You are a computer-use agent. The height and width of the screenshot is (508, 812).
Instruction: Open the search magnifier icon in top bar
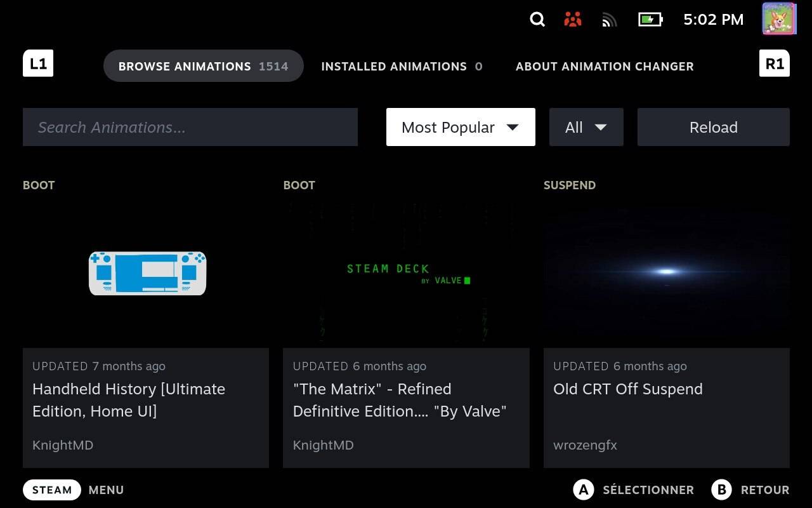(537, 20)
